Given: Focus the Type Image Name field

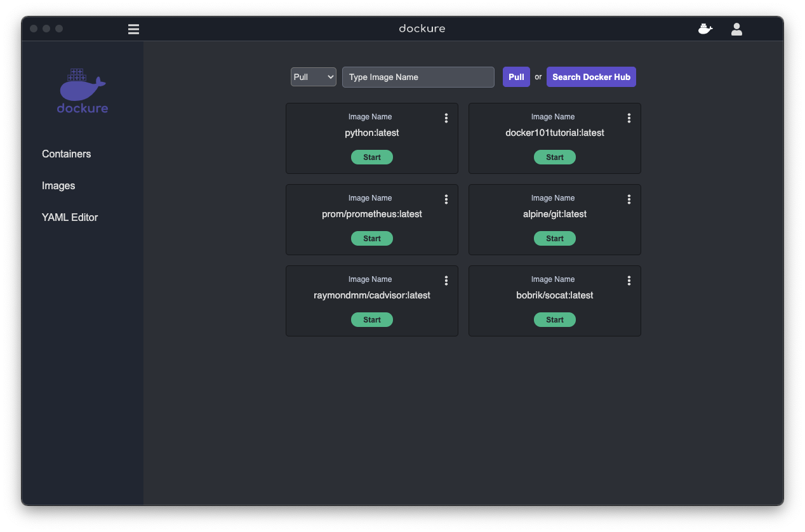Looking at the screenshot, I should (418, 77).
